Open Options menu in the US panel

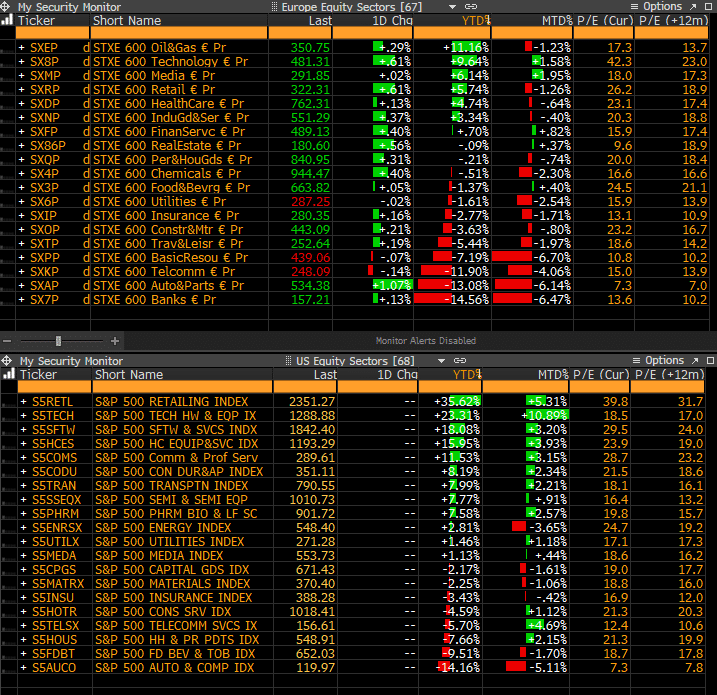tap(658, 360)
